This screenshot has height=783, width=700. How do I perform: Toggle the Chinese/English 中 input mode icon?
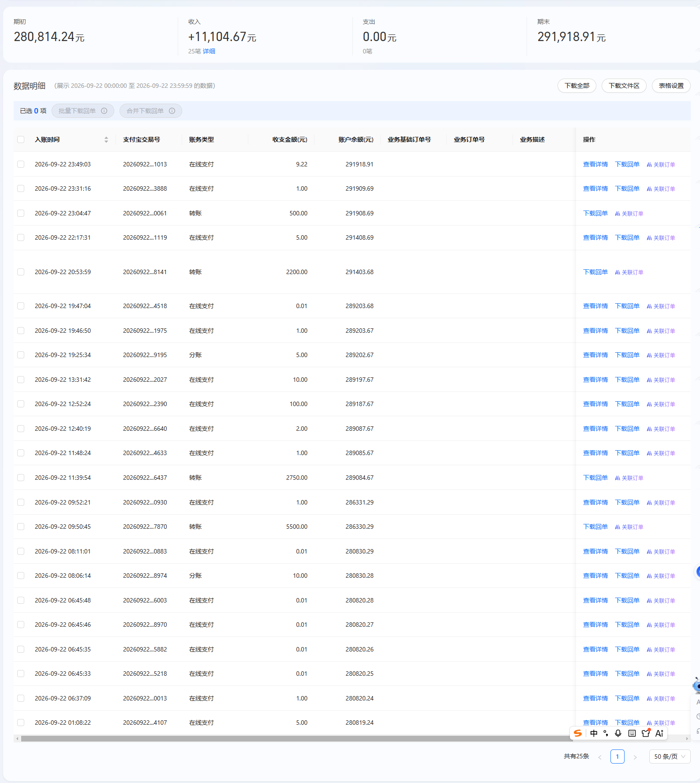pos(594,733)
